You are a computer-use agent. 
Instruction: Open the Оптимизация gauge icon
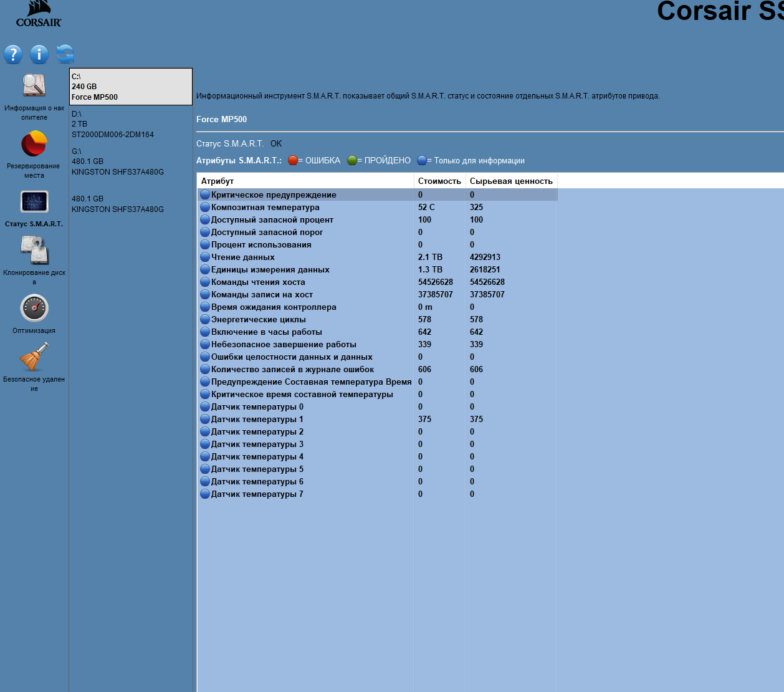[34, 308]
